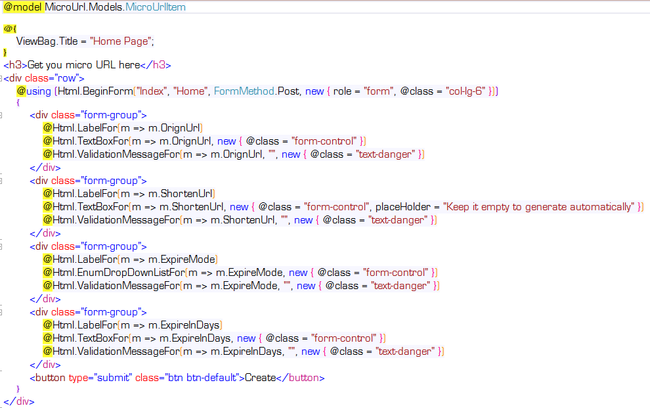The height and width of the screenshot is (408, 650).
Task: Click the closing </button> tag
Action: coord(301,378)
